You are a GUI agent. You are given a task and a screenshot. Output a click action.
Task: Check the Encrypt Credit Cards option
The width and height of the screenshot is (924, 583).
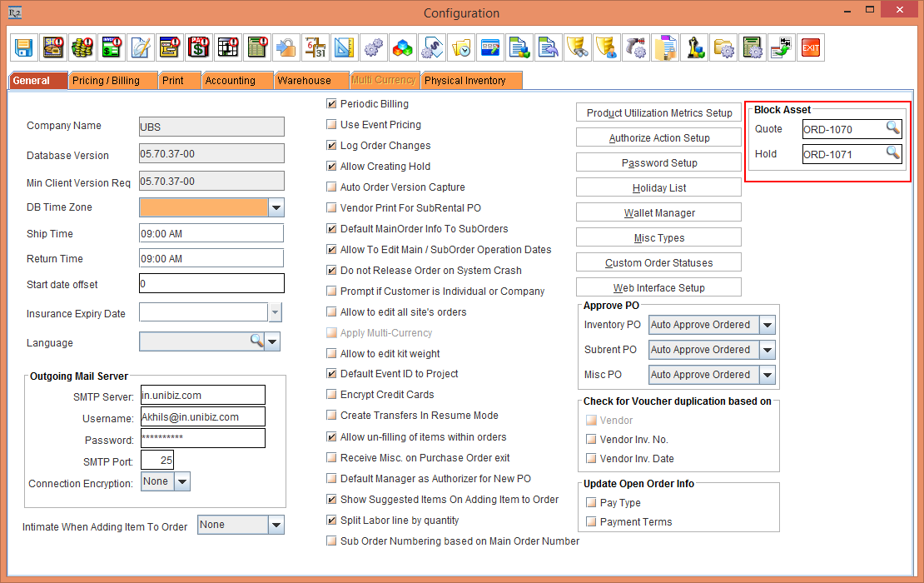click(332, 395)
